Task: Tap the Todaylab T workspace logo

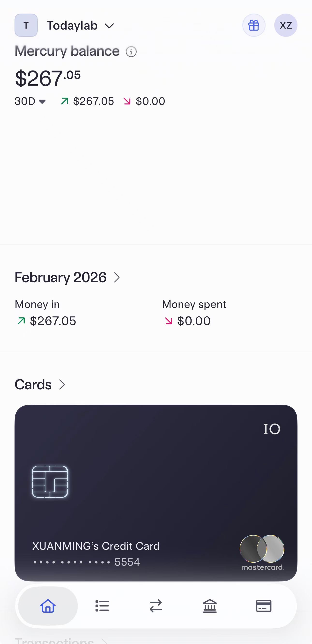Action: [x=26, y=25]
